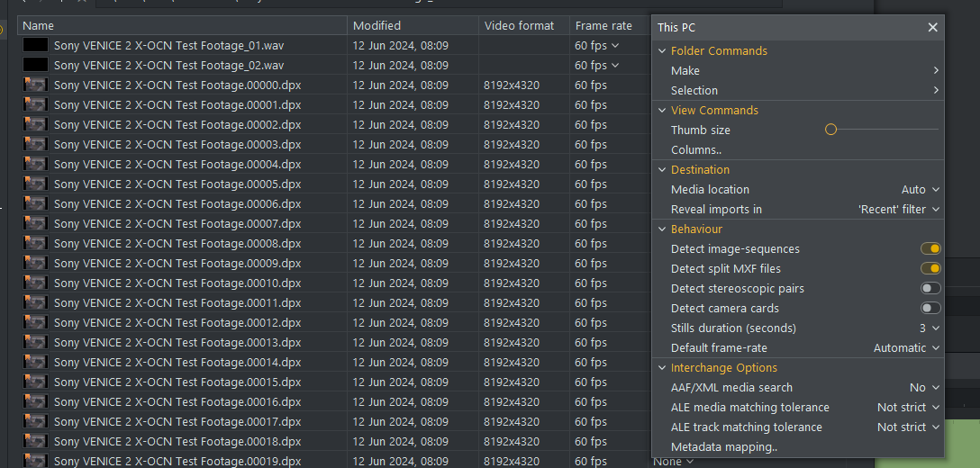Select file Test Footage.00013.dpx
The width and height of the screenshot is (980, 468).
click(x=177, y=342)
